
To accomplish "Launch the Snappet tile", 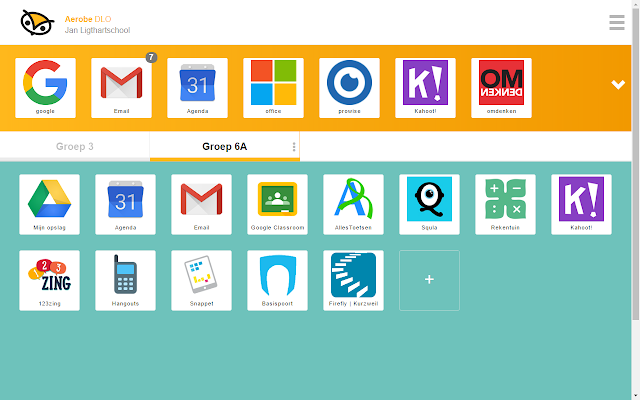I will click(201, 280).
